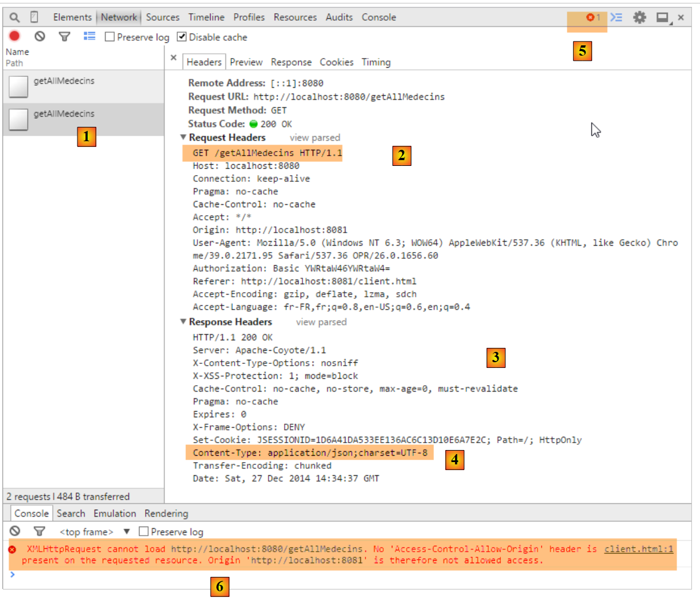The width and height of the screenshot is (700, 605).
Task: Click the show console drawer icon
Action: pos(616,17)
